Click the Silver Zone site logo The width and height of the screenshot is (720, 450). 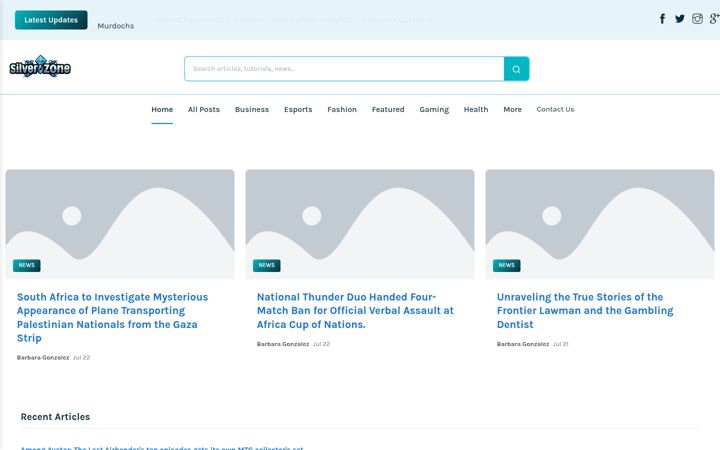(40, 67)
